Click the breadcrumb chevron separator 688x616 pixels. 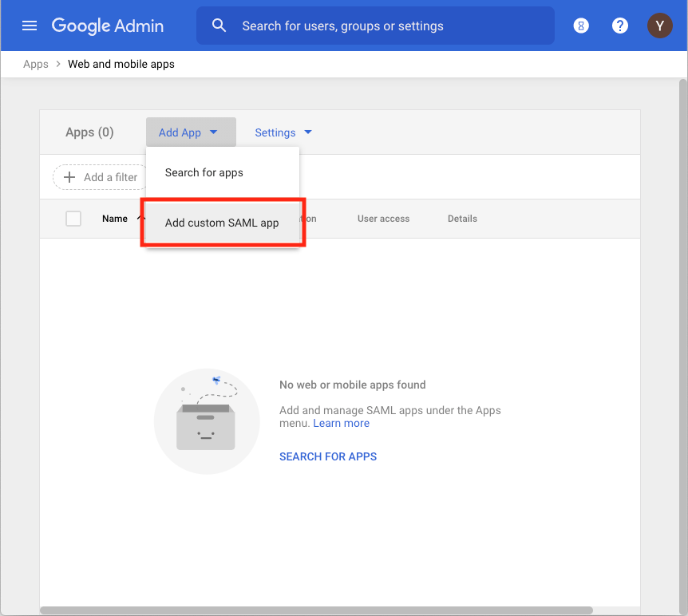click(x=58, y=64)
